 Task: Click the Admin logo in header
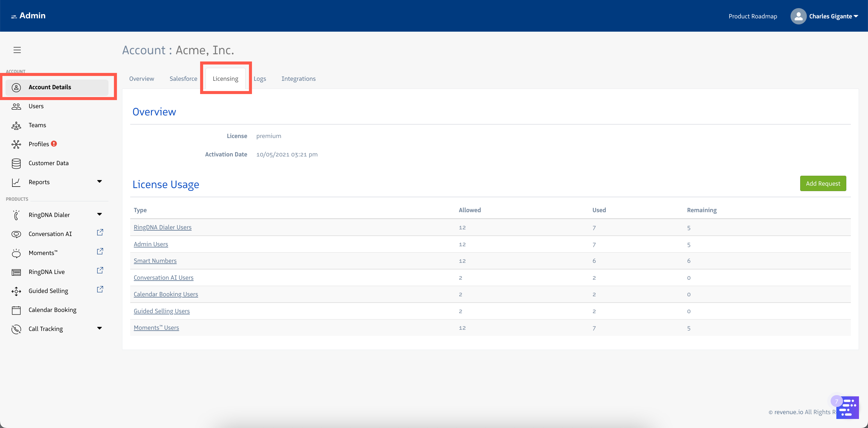tap(28, 15)
